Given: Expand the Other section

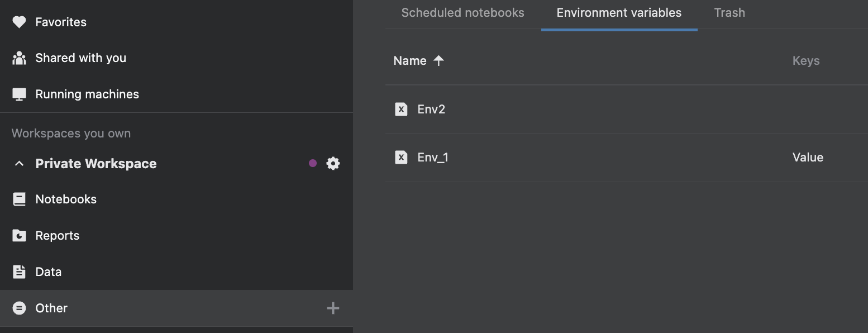Looking at the screenshot, I should pyautogui.click(x=51, y=308).
